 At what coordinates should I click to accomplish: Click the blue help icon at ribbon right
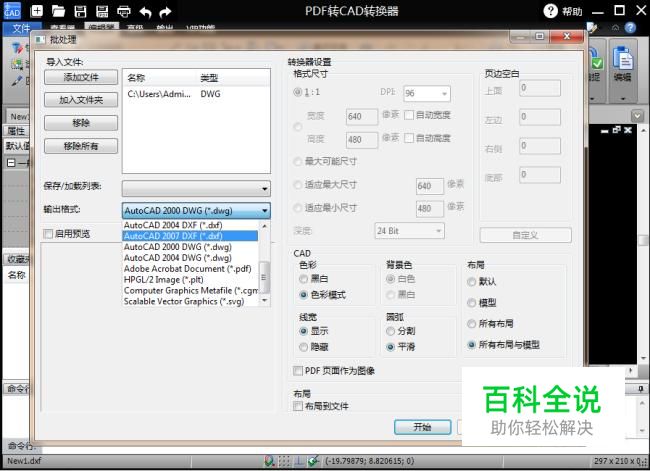(x=630, y=27)
